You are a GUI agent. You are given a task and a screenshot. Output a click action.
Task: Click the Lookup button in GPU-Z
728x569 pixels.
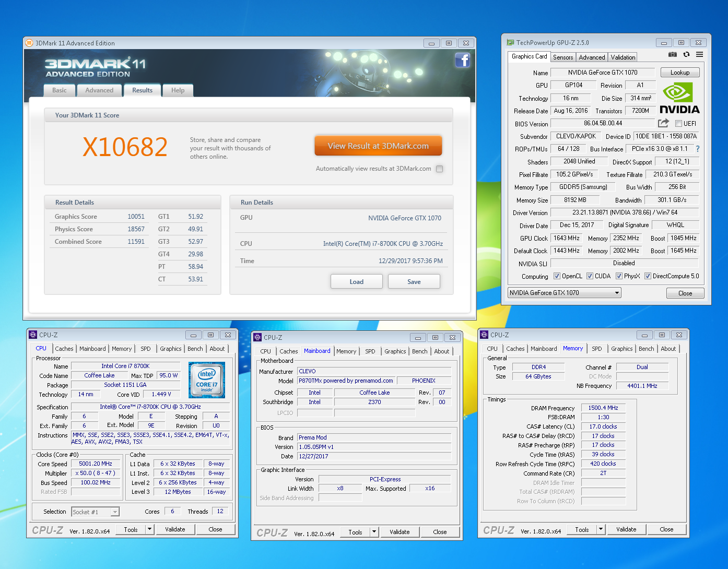[x=680, y=73]
